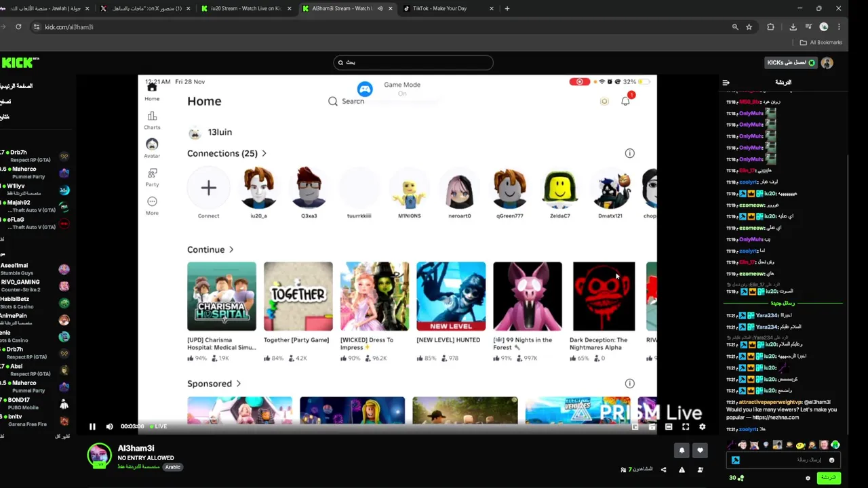Click the Kick search field
The height and width of the screenshot is (488, 868).
pos(413,62)
